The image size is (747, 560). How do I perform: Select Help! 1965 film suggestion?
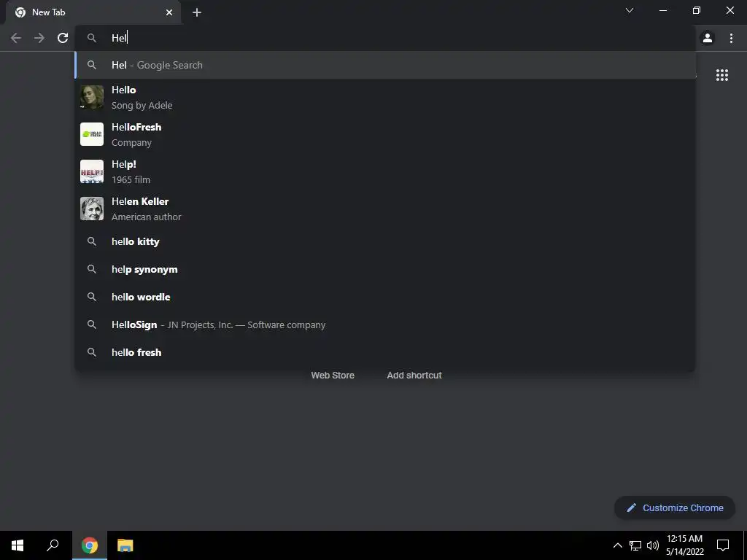point(385,172)
